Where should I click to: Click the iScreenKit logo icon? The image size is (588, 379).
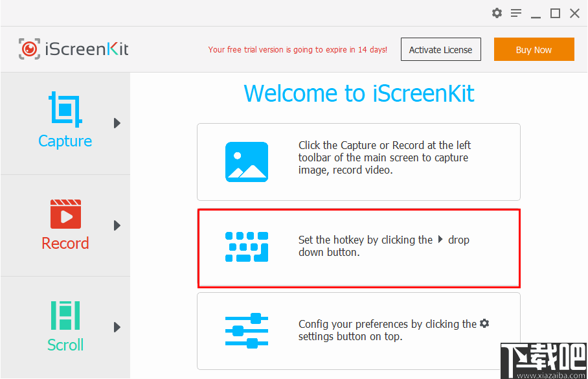29,49
